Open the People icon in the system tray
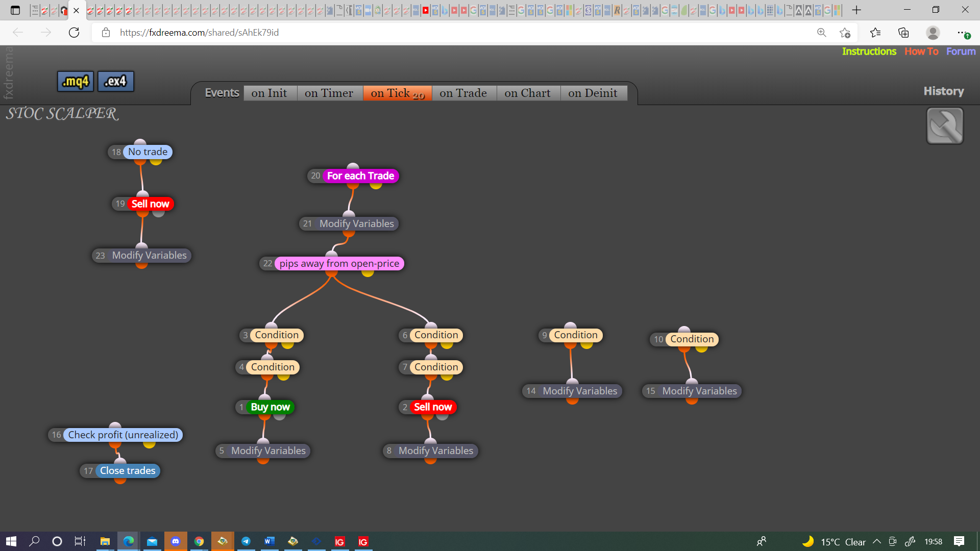 (762, 541)
